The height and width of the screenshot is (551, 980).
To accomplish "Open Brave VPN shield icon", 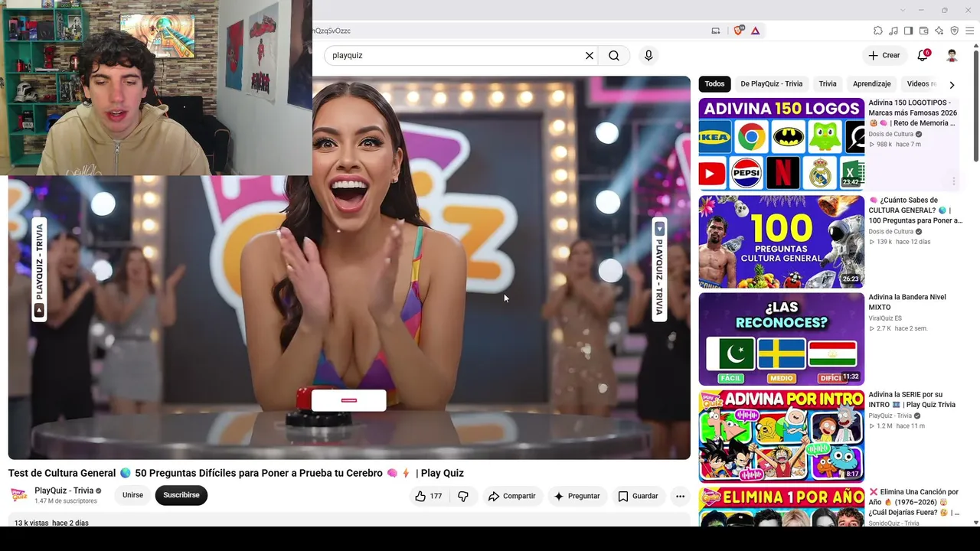I will click(x=954, y=31).
